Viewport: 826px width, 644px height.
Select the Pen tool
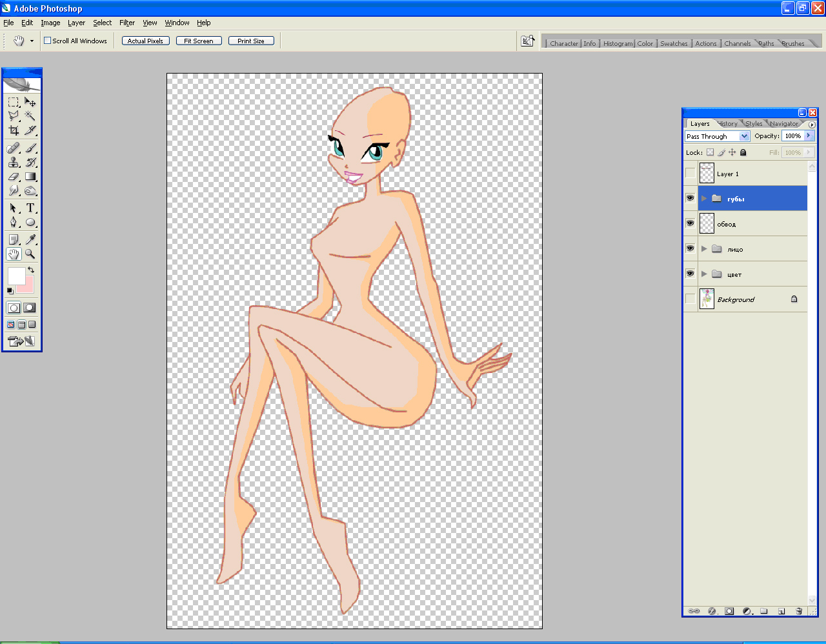click(14, 222)
